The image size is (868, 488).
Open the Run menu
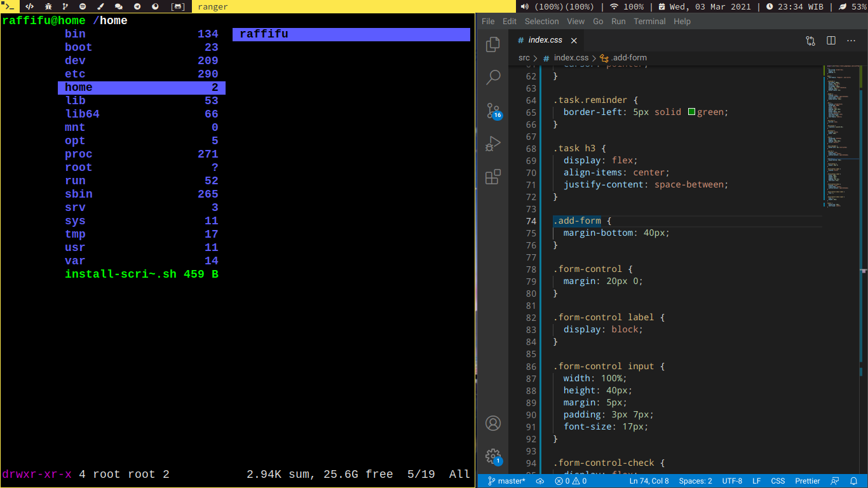coord(618,21)
